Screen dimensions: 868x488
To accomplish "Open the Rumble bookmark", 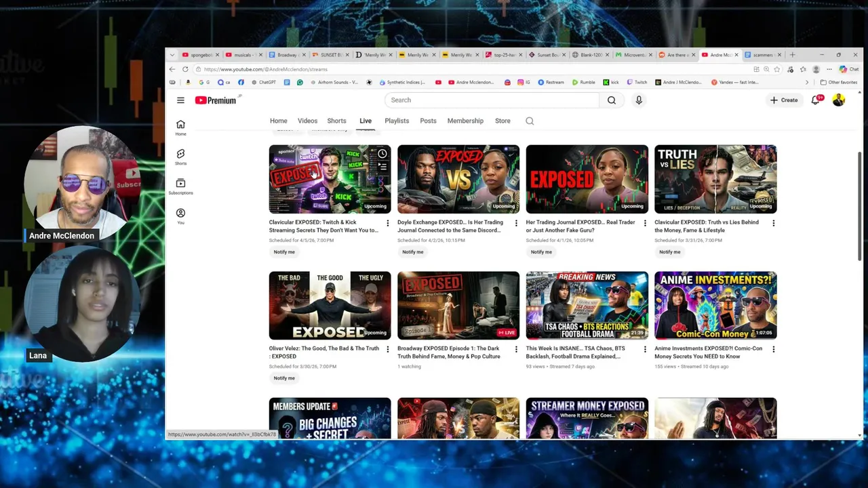I will point(584,82).
